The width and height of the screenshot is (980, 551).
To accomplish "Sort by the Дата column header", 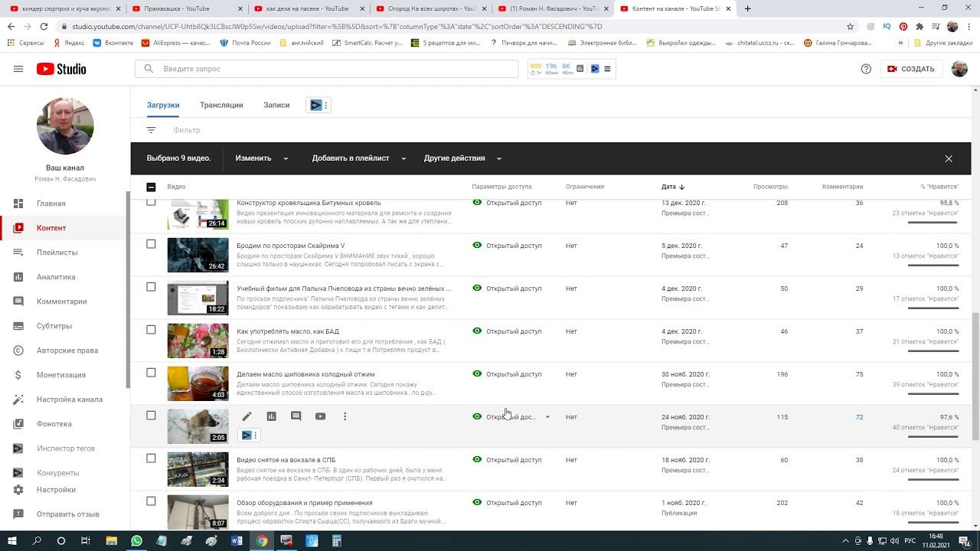I will coord(673,187).
